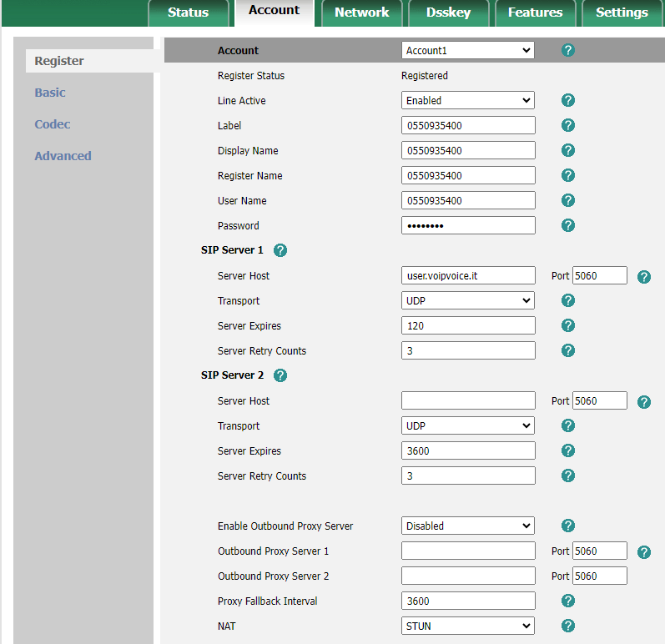Click help icon beside Proxy Fallback Interval
The width and height of the screenshot is (665, 644).
(568, 601)
